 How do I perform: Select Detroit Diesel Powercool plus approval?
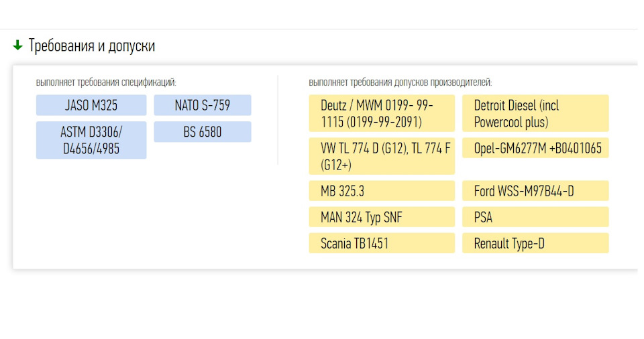click(535, 113)
